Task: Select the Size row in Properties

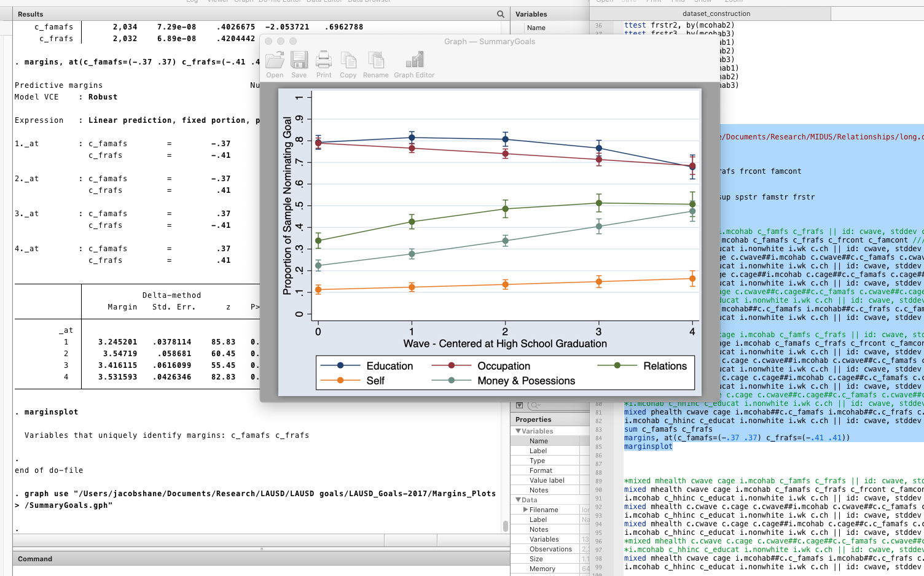Action: tap(550, 559)
